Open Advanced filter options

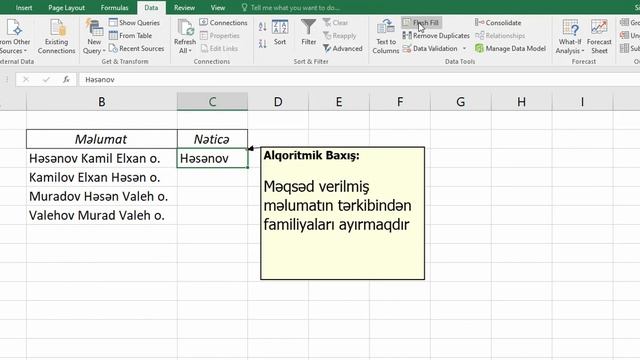coord(342,49)
